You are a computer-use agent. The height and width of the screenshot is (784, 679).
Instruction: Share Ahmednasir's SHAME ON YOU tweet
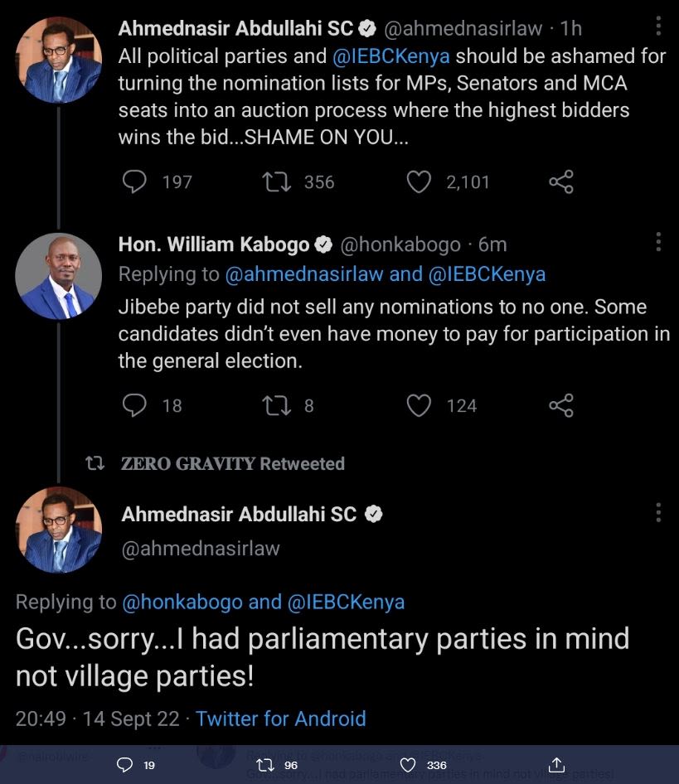tap(560, 181)
